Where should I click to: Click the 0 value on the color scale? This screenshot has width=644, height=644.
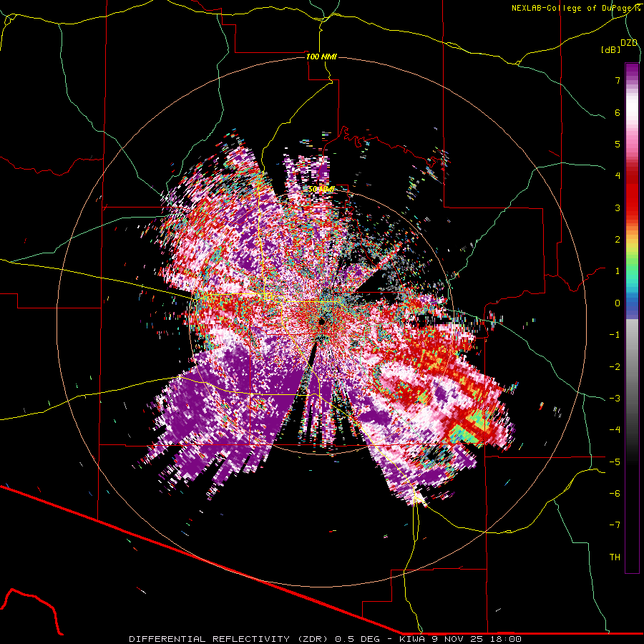point(618,303)
